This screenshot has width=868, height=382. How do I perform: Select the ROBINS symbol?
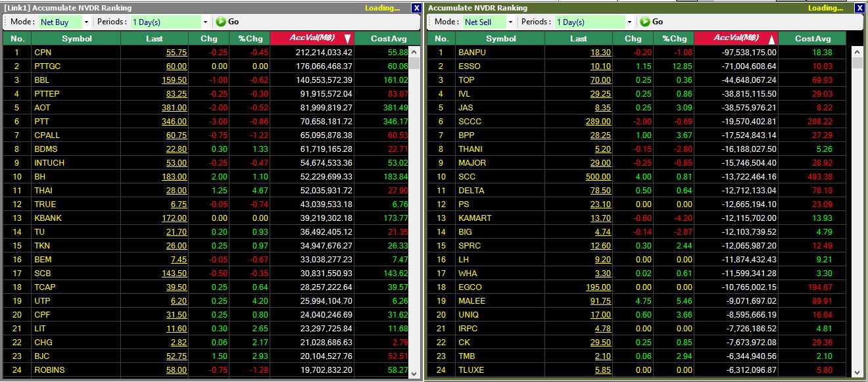click(49, 370)
